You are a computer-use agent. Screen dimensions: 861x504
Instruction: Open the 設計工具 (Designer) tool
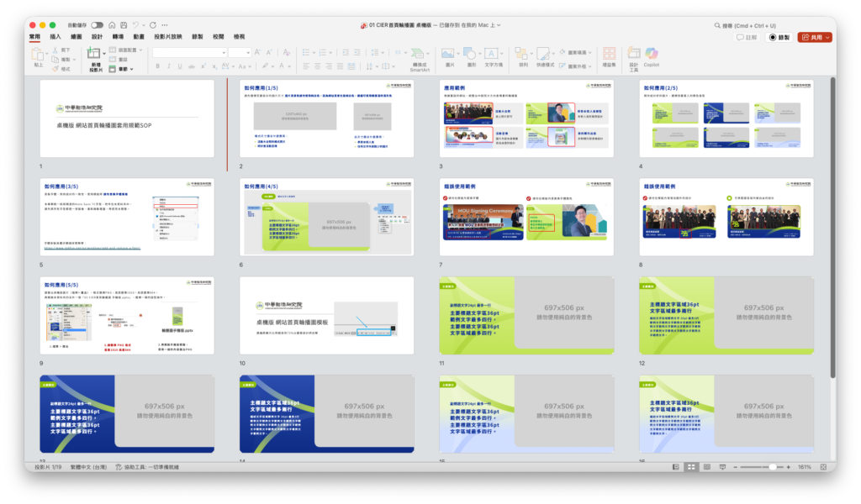click(633, 57)
